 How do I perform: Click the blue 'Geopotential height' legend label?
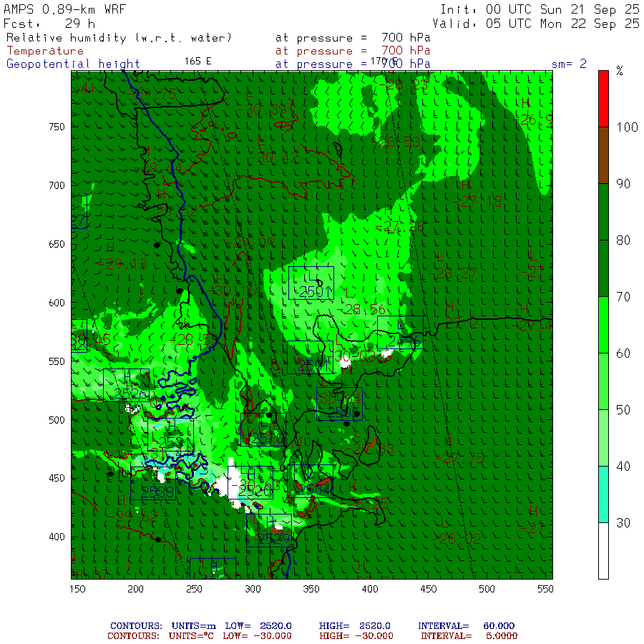(74, 64)
